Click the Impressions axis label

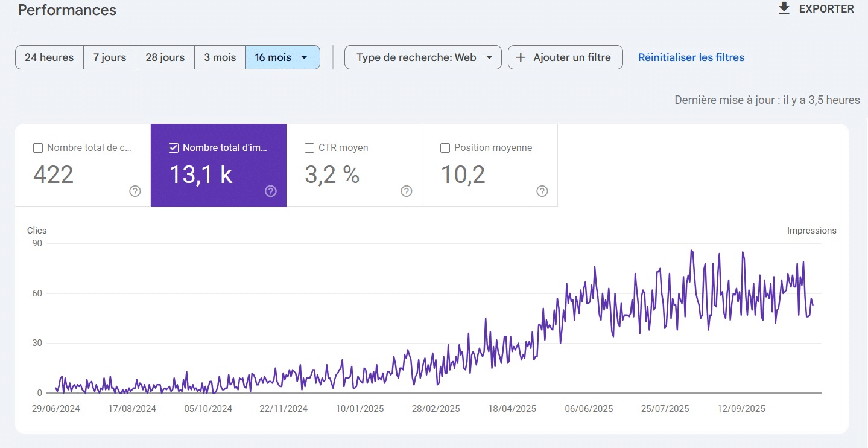click(x=812, y=231)
